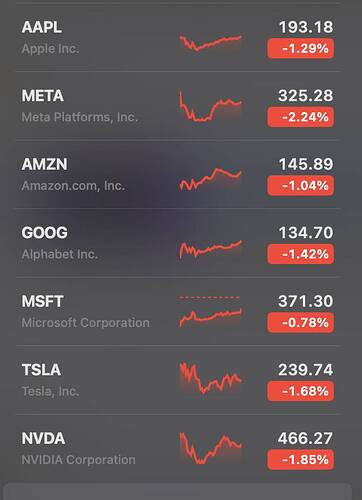Screen dimensions: 362x500
Task: Toggle the AMZN -1.04% change badge
Action: [x=300, y=186]
